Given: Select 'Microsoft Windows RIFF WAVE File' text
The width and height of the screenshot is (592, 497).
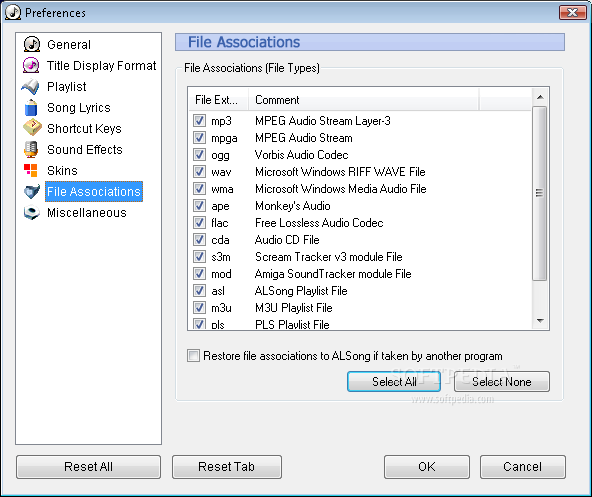Looking at the screenshot, I should pyautogui.click(x=340, y=172).
